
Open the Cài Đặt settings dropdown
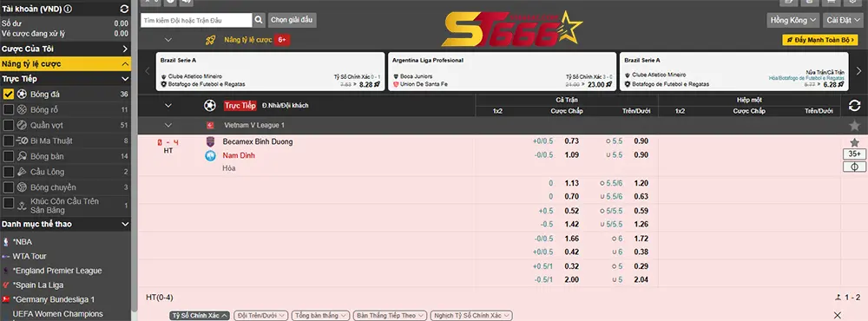click(x=844, y=20)
